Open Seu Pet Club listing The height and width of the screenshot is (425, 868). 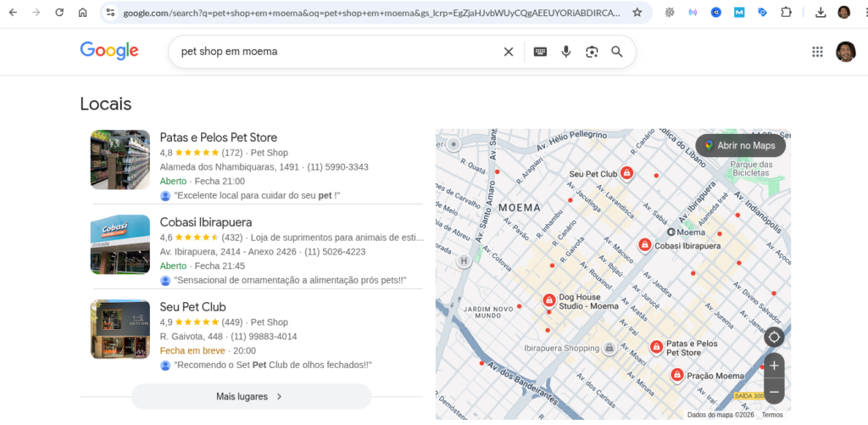192,307
